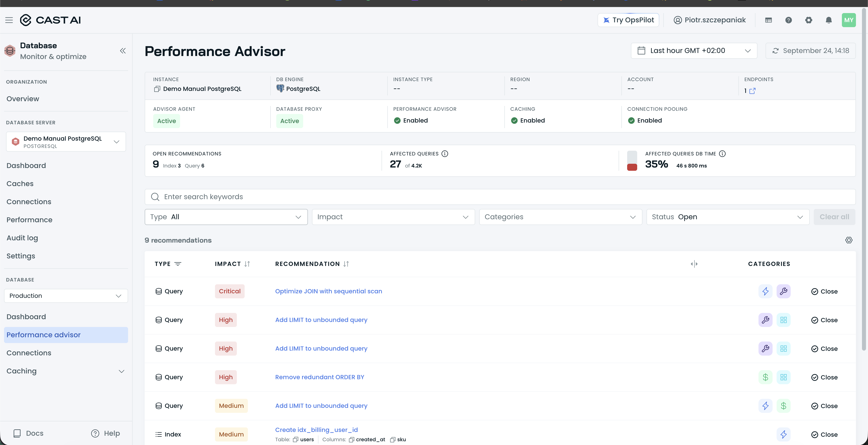Open the Last hour time range dropdown
The height and width of the screenshot is (445, 868).
[694, 51]
